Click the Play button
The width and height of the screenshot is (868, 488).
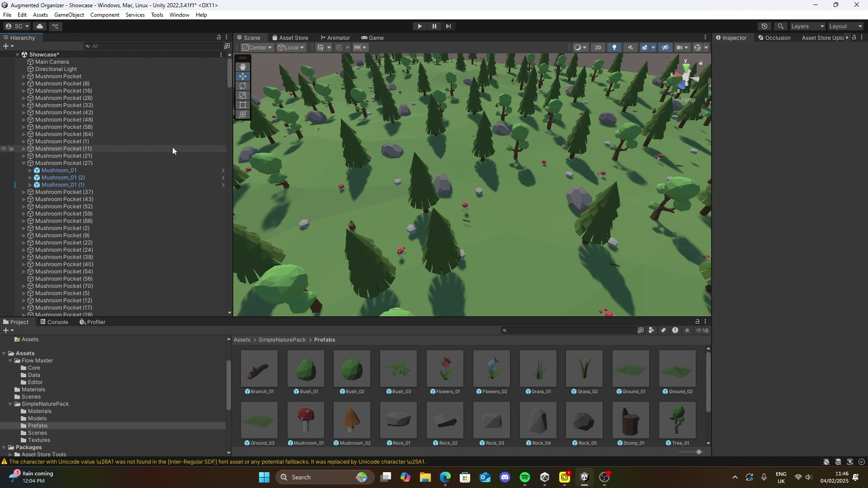pyautogui.click(x=420, y=26)
